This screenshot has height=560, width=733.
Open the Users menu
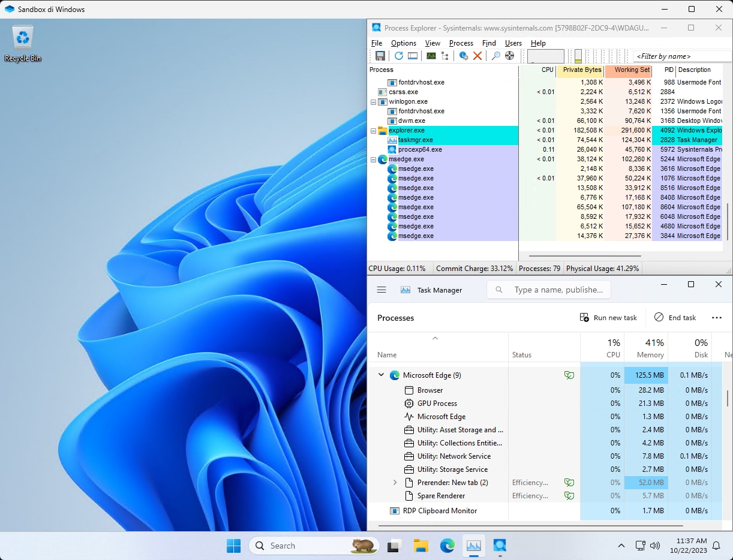(513, 43)
